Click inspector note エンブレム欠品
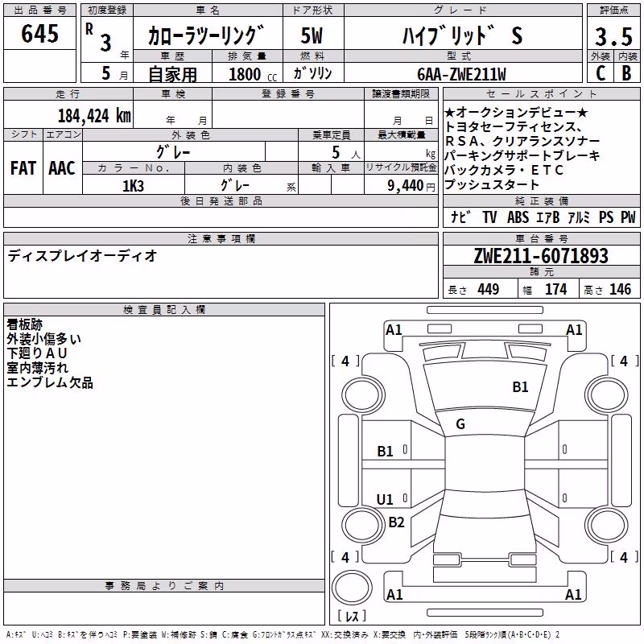 pos(50,382)
